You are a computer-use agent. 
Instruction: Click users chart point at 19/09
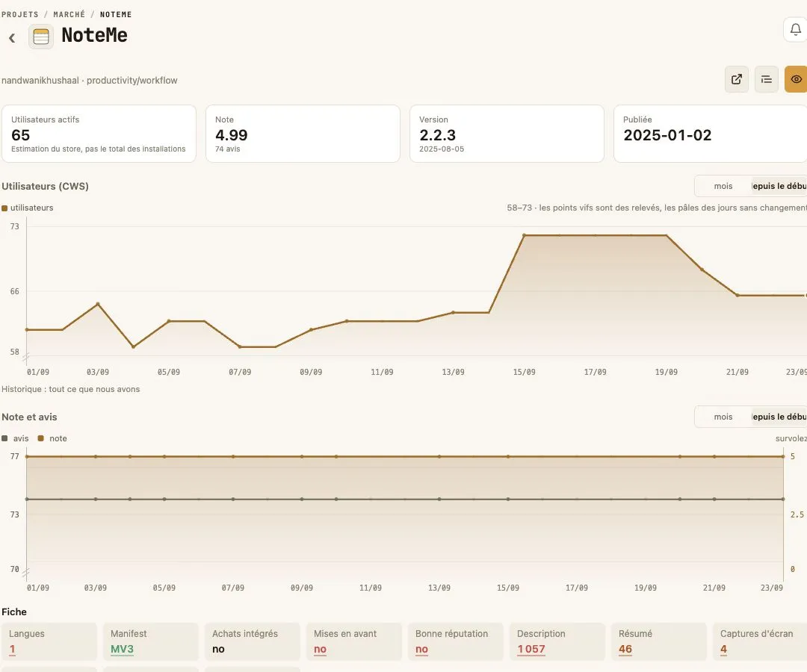pos(667,235)
